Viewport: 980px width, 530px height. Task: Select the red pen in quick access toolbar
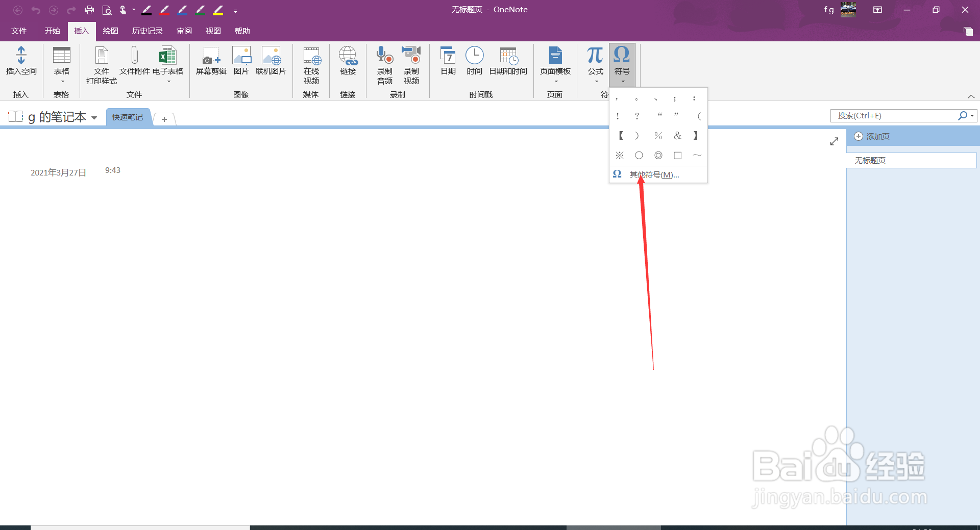164,10
